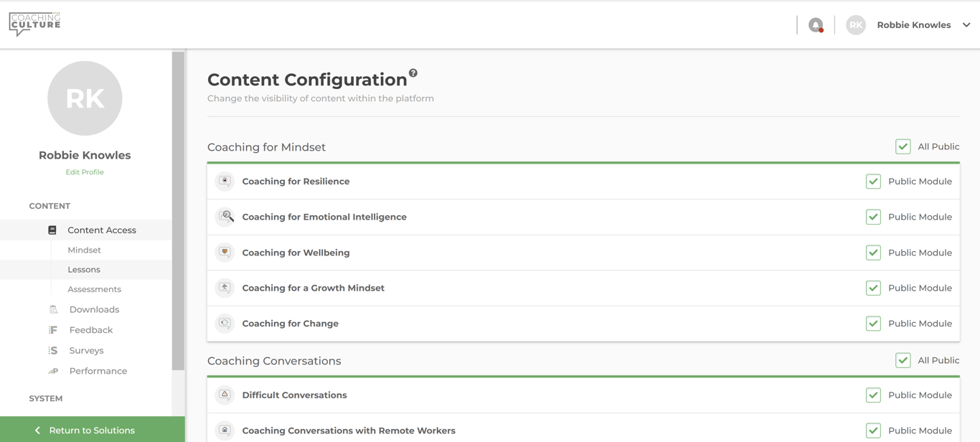This screenshot has width=980, height=442.
Task: Open the Robbie Knowles account dropdown
Action: click(966, 25)
